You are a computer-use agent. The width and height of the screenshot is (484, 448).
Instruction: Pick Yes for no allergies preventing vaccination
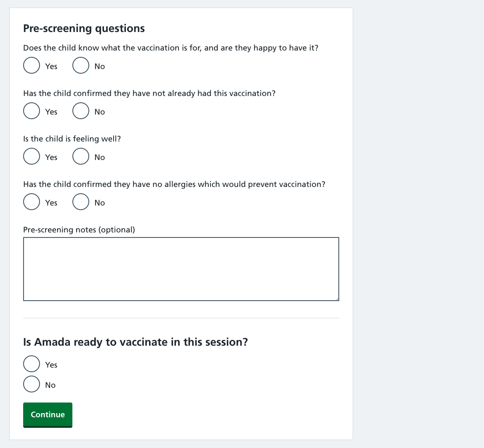pos(32,202)
